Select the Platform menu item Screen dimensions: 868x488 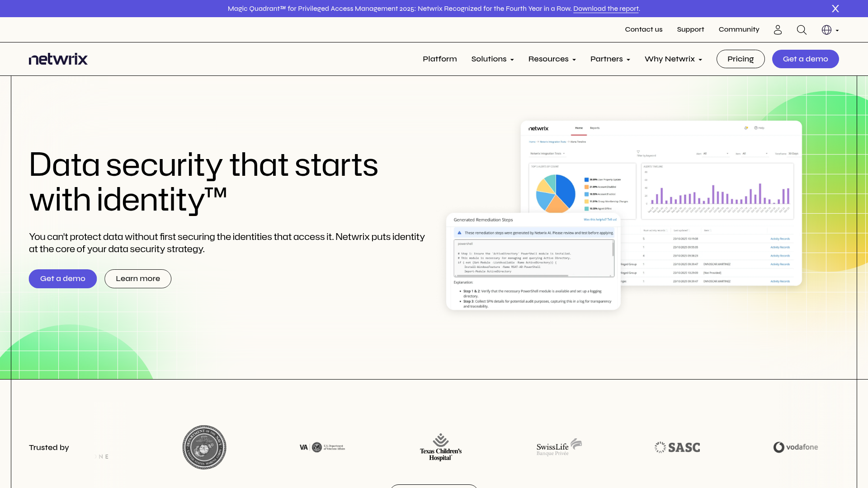point(439,59)
